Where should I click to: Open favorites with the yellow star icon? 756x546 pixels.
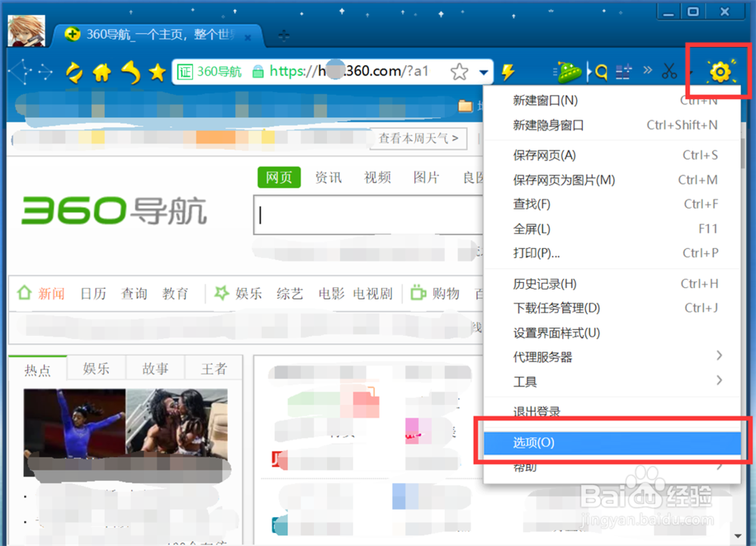point(157,73)
